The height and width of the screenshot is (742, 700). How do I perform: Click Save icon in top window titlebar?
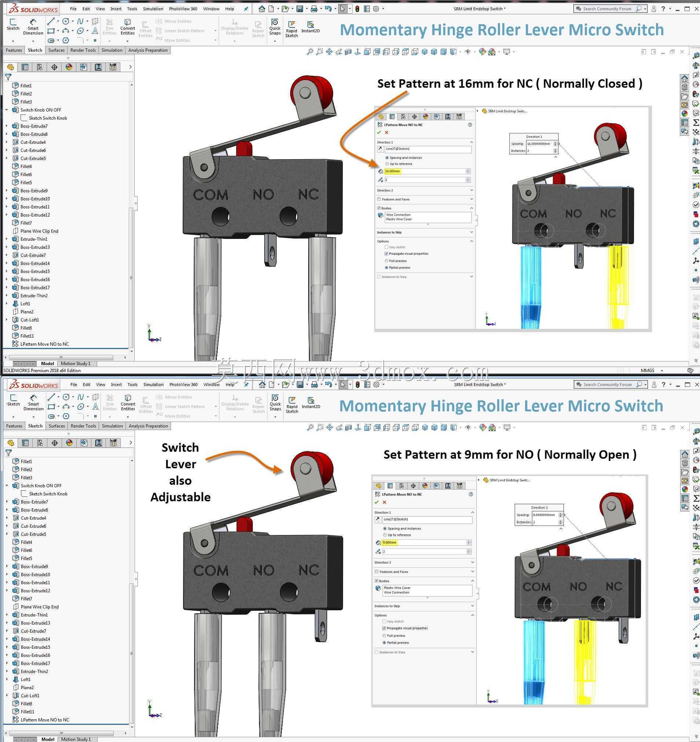(300, 8)
